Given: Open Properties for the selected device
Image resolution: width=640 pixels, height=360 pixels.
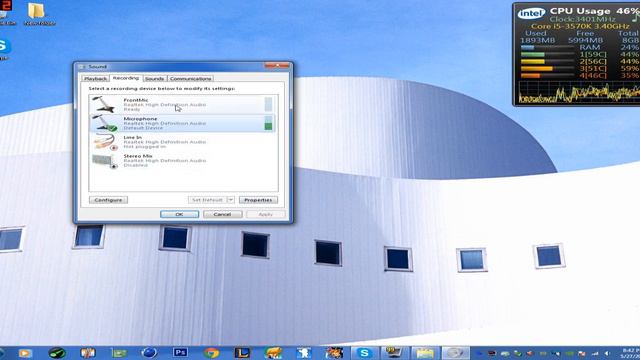Looking at the screenshot, I should [x=258, y=200].
